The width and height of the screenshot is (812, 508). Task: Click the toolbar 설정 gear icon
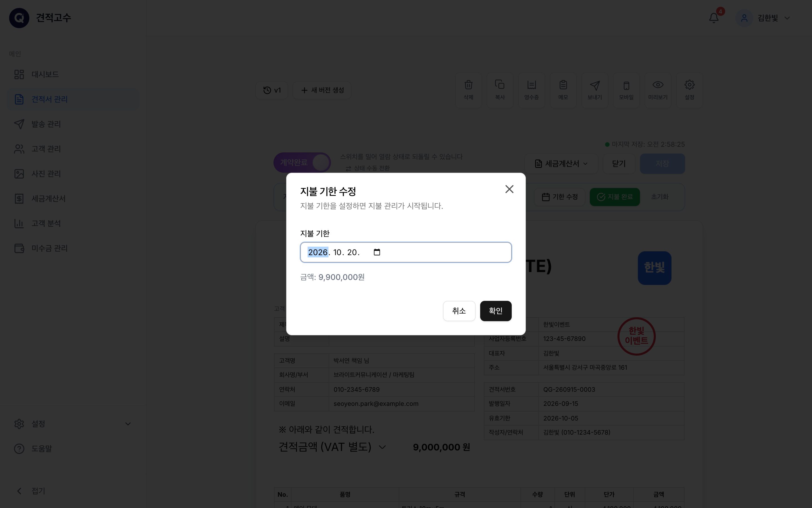click(x=689, y=90)
